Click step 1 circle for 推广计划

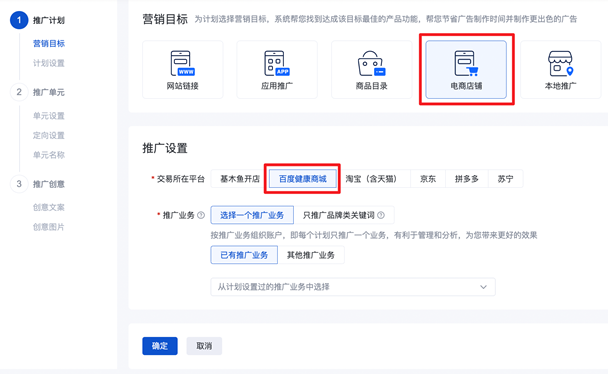pyautogui.click(x=19, y=20)
